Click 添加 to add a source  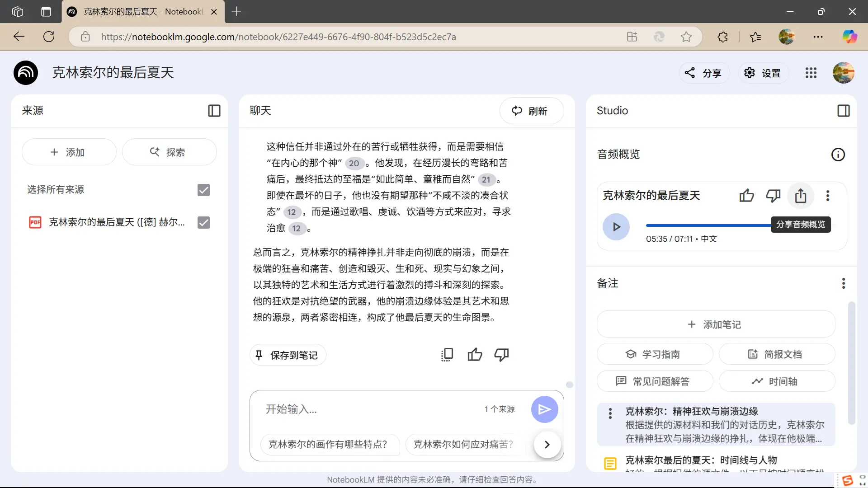pyautogui.click(x=69, y=152)
